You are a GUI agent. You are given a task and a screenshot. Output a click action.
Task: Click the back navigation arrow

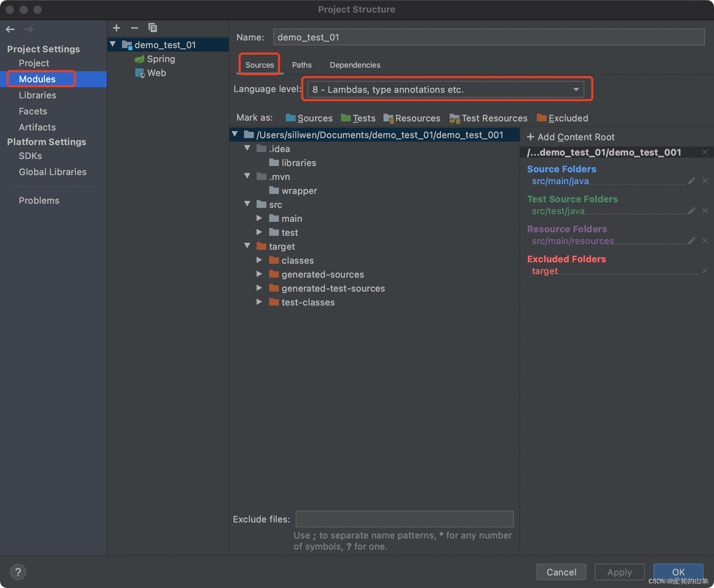click(10, 29)
